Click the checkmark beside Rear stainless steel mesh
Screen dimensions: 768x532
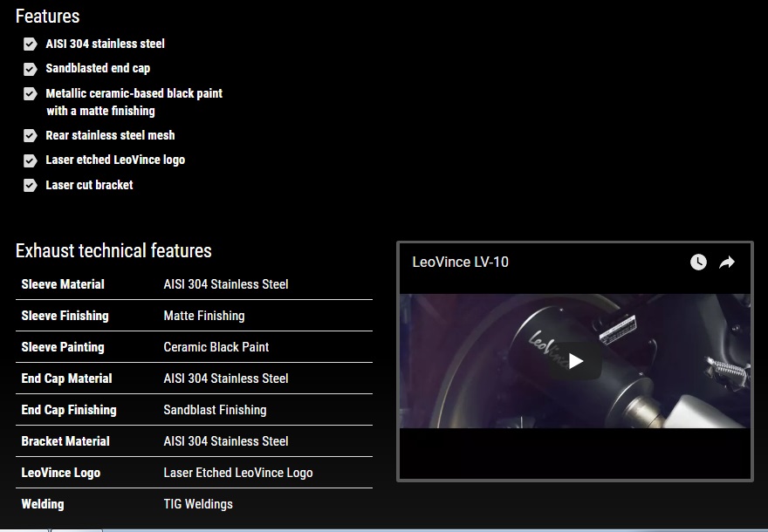(30, 135)
